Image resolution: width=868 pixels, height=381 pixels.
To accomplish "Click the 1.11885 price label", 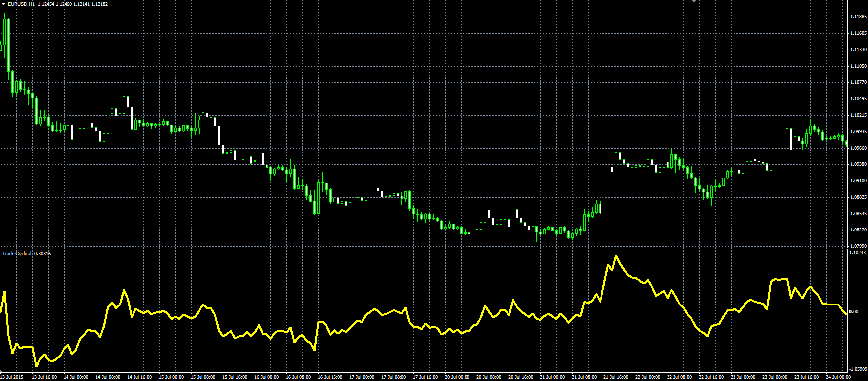I will pyautogui.click(x=858, y=17).
